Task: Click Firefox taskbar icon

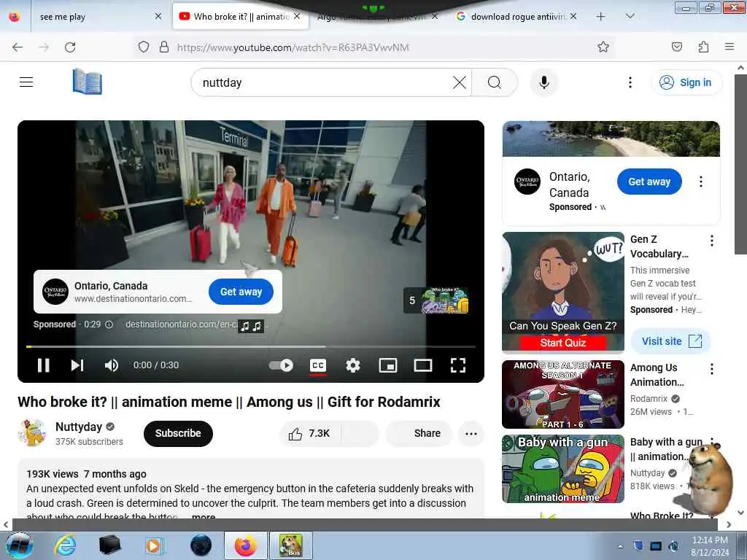Action: (x=245, y=545)
